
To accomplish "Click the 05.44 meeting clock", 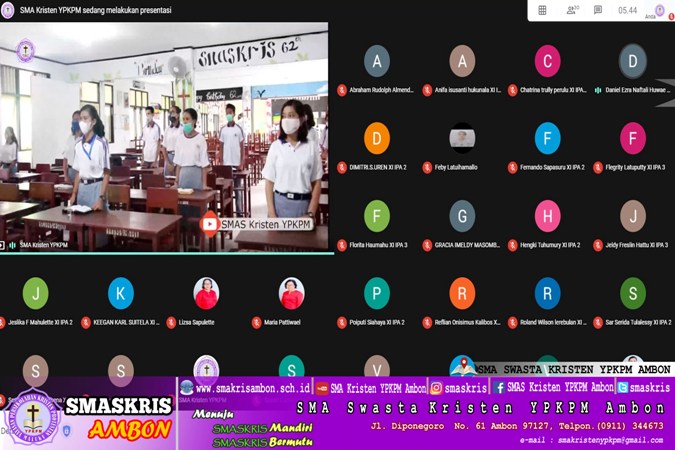I will (628, 10).
